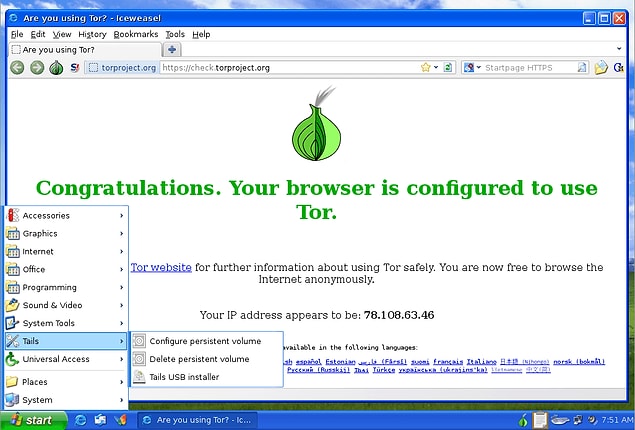Click the blue browser quick-launch icon
Viewport: 635px width, 430px height.
click(81, 420)
